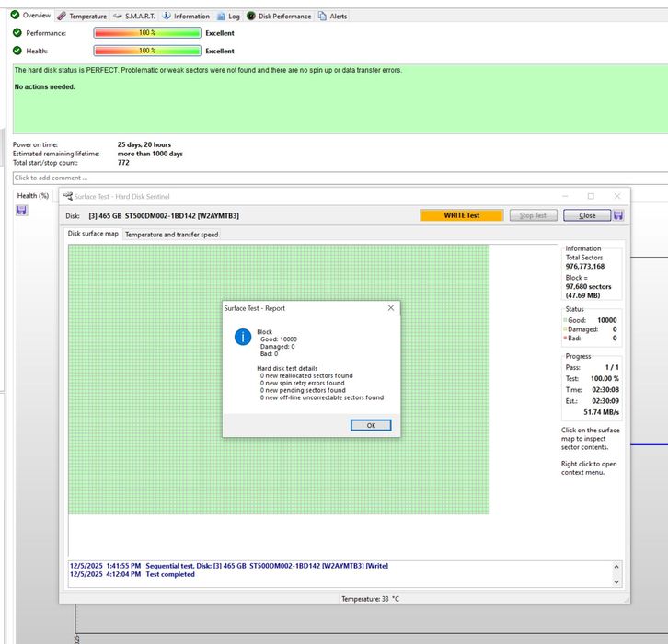Click the Information tab icon
The height and width of the screenshot is (644, 668).
(167, 17)
